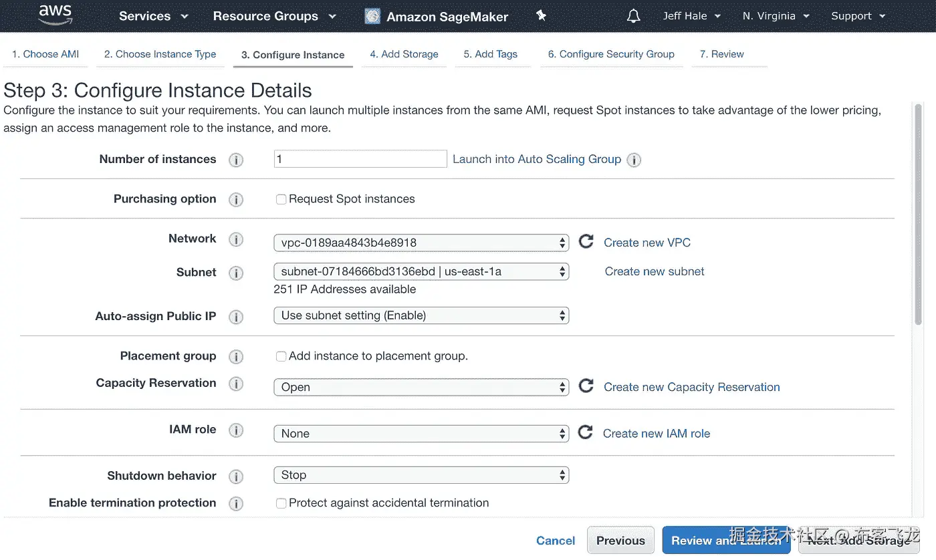Check Add instance to placement group
This screenshot has width=936, height=560.
[x=281, y=356]
